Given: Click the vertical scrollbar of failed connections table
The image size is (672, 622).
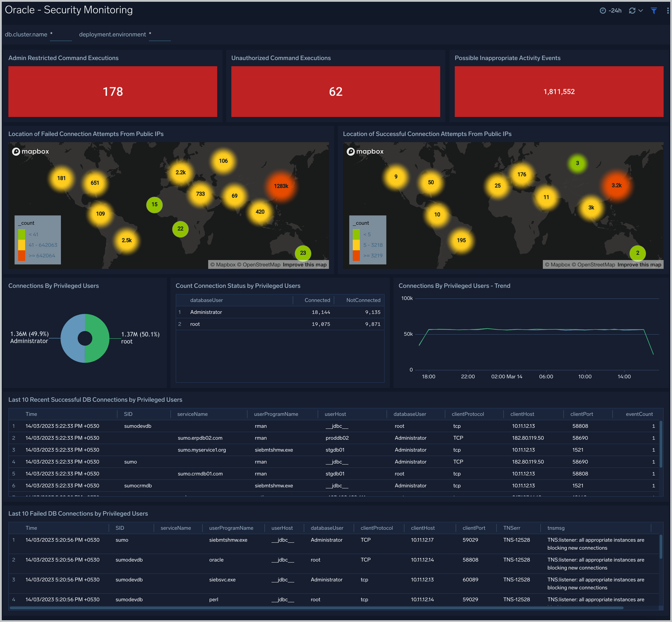Looking at the screenshot, I should pos(661,547).
